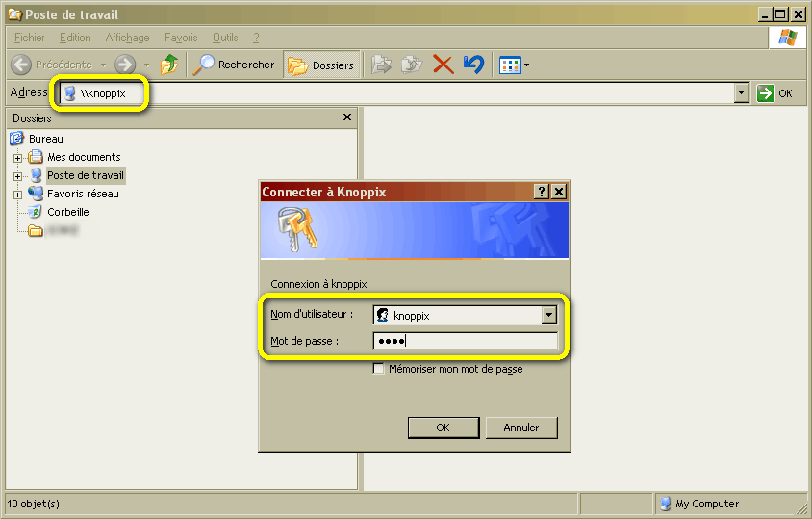Click the Mot de passe field

(x=465, y=341)
